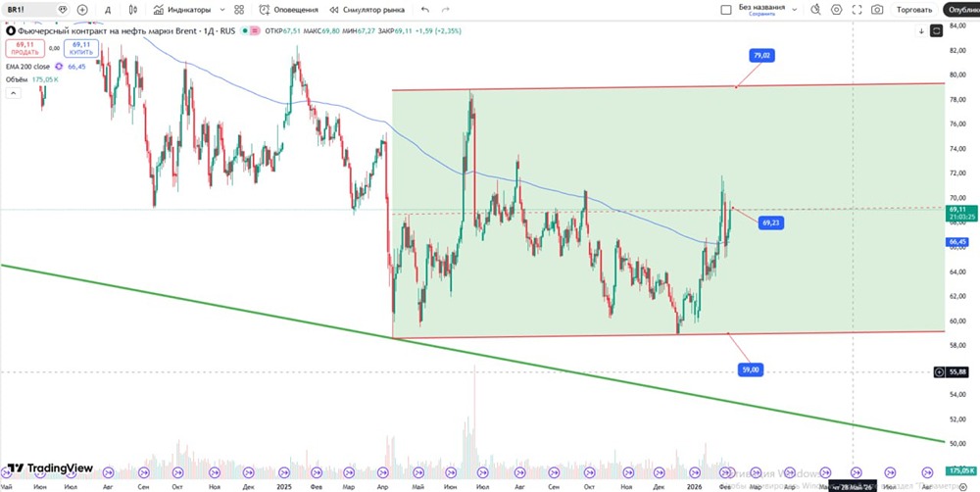
Task: Click the rollover marker above Дек 2024
Action: click(x=250, y=472)
